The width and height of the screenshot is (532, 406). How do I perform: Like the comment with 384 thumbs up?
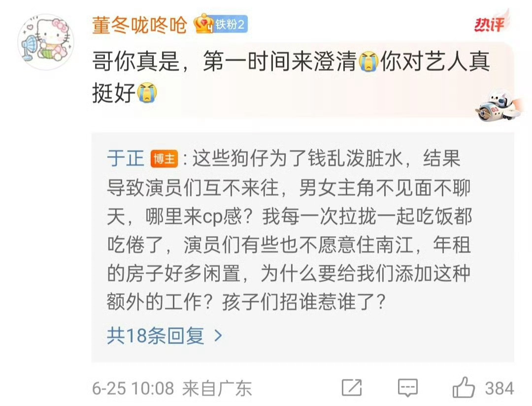point(464,387)
